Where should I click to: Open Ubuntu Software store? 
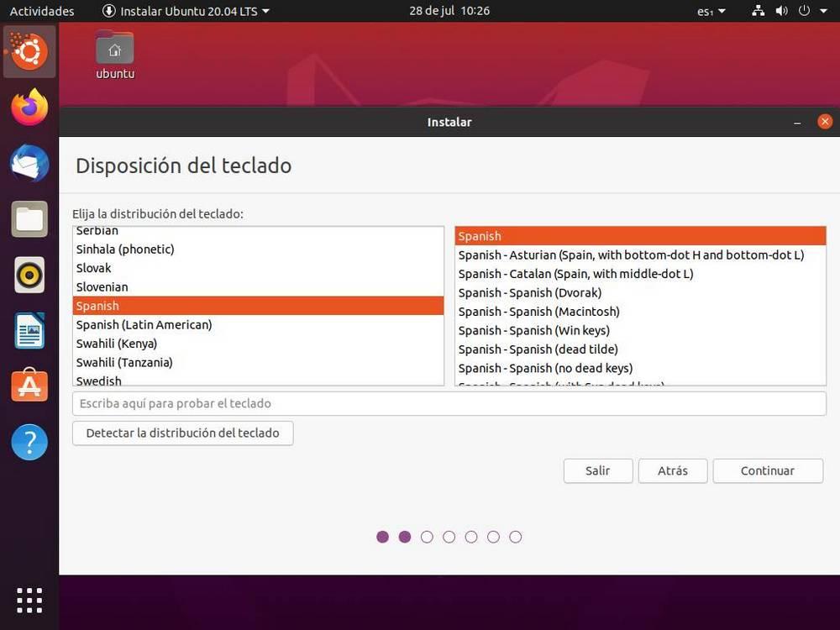coord(29,386)
